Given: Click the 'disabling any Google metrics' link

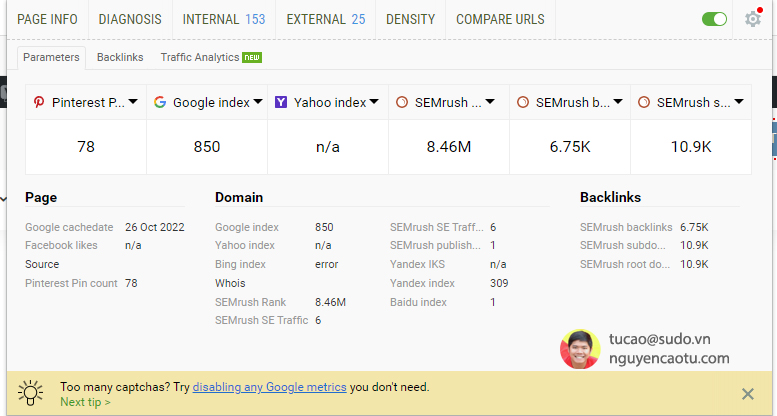Looking at the screenshot, I should pos(270,387).
